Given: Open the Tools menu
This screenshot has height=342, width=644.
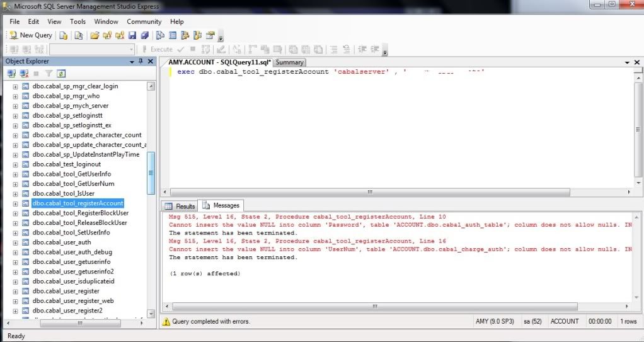Looking at the screenshot, I should 78,21.
